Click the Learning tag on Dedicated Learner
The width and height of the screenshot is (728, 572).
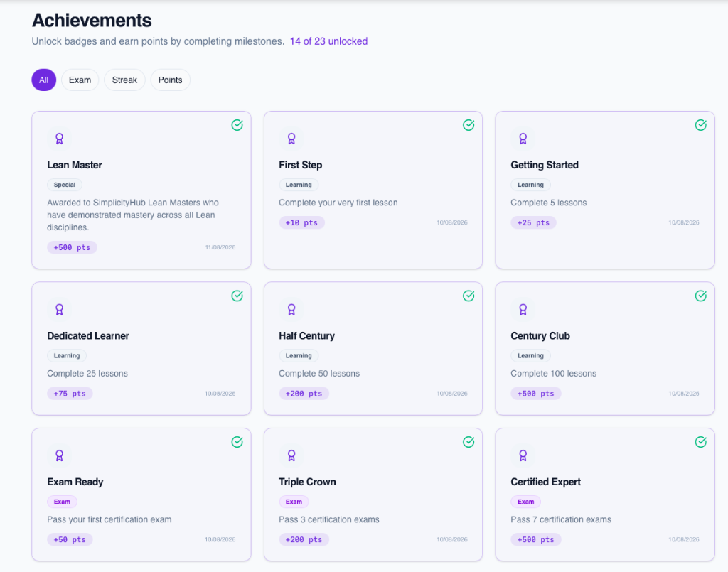[x=66, y=355]
